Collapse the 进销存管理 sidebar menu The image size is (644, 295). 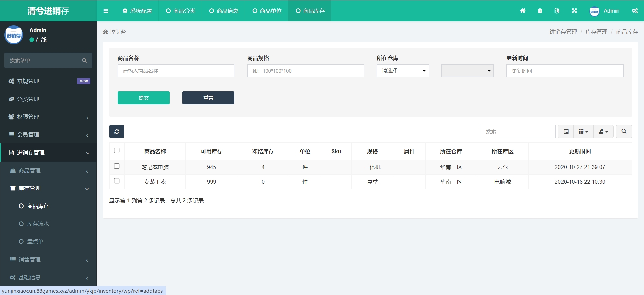48,152
